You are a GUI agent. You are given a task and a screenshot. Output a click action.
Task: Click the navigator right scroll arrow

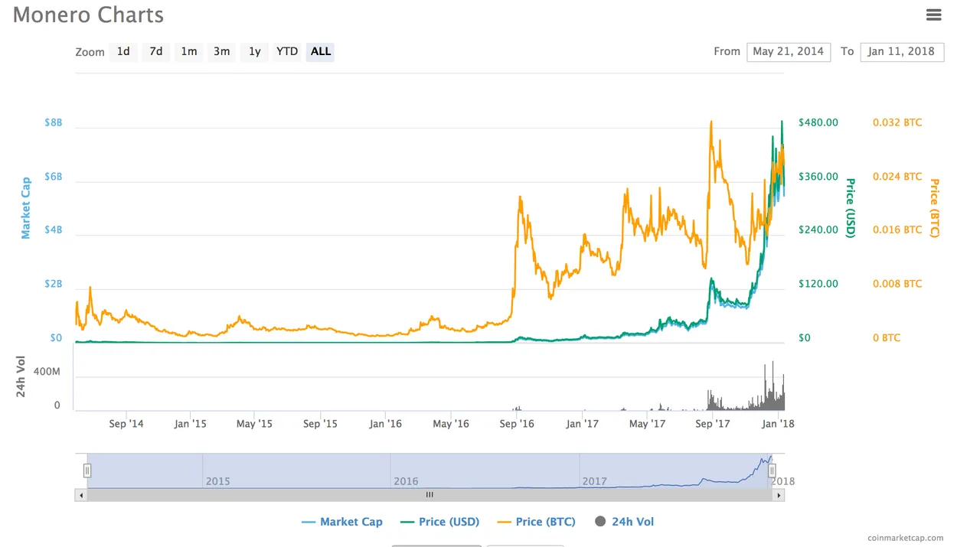(x=779, y=495)
